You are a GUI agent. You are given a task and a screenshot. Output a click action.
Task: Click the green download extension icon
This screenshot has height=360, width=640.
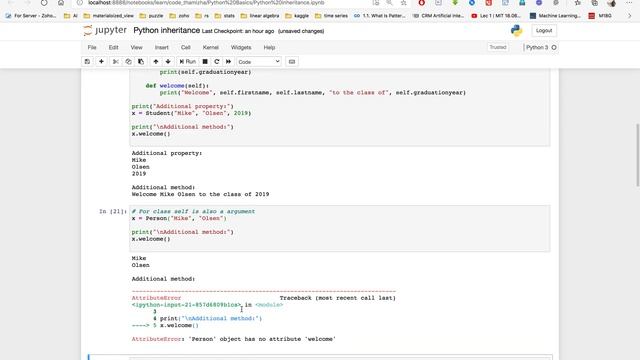tap(455, 3)
